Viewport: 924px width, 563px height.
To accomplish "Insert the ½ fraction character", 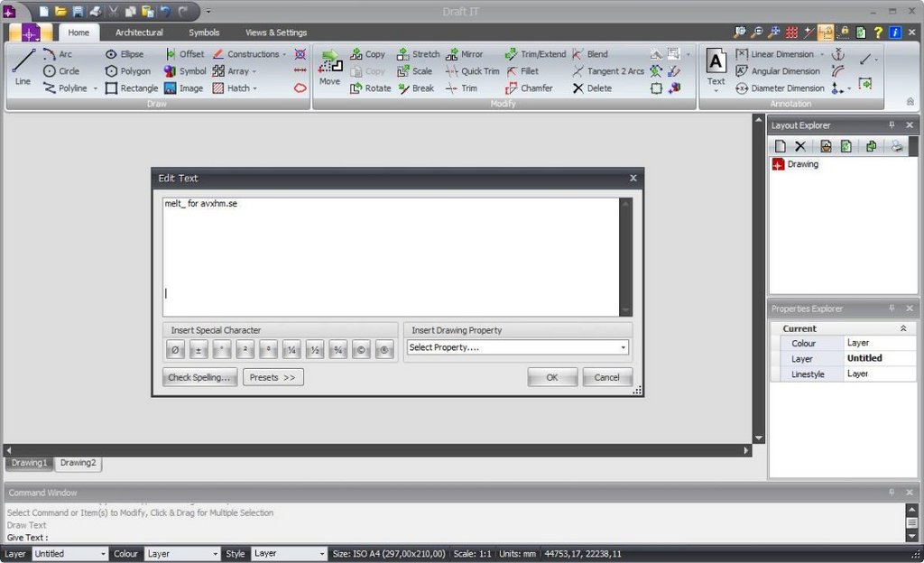I will pyautogui.click(x=315, y=350).
